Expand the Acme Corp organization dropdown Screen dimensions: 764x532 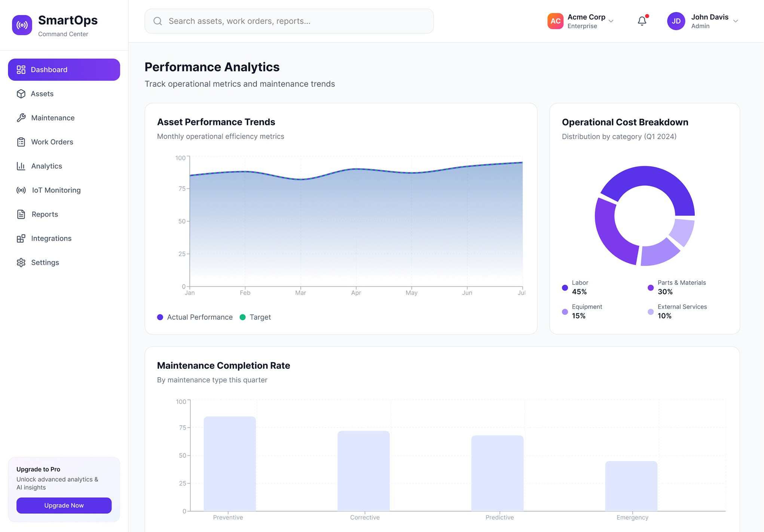(x=611, y=21)
